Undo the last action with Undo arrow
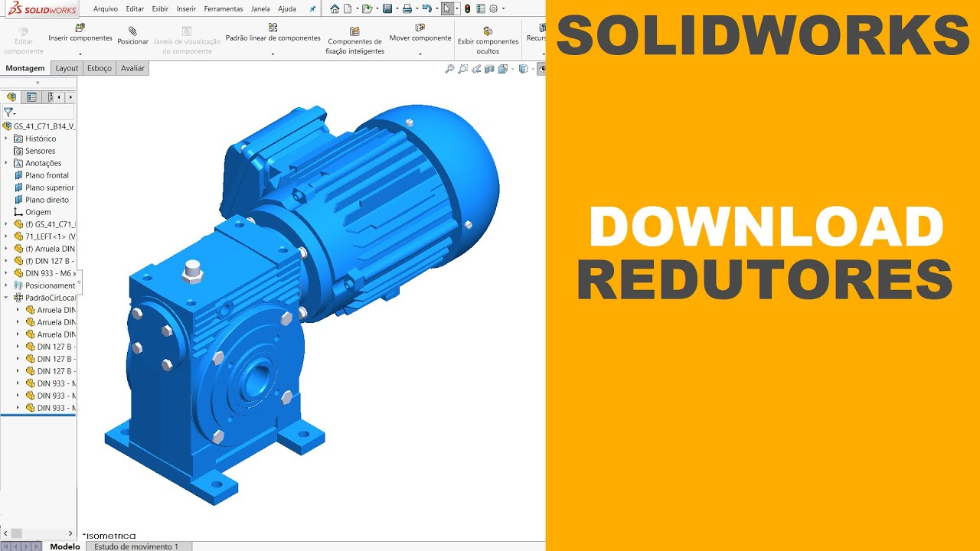The width and height of the screenshot is (980, 551). (427, 8)
